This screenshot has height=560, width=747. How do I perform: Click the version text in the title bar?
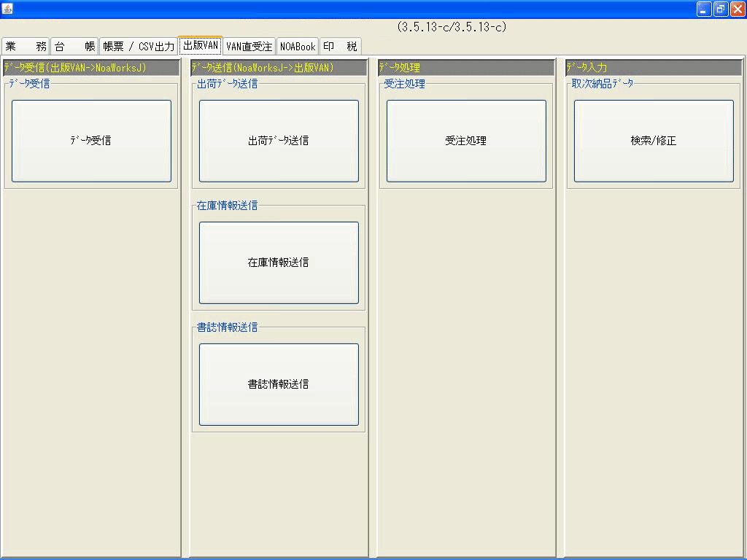coord(452,26)
